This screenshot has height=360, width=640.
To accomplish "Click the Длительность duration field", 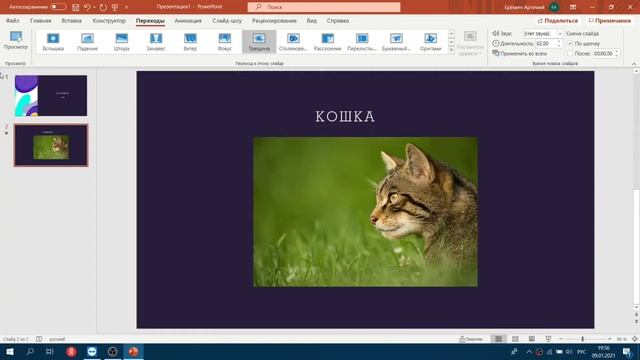I will [546, 43].
